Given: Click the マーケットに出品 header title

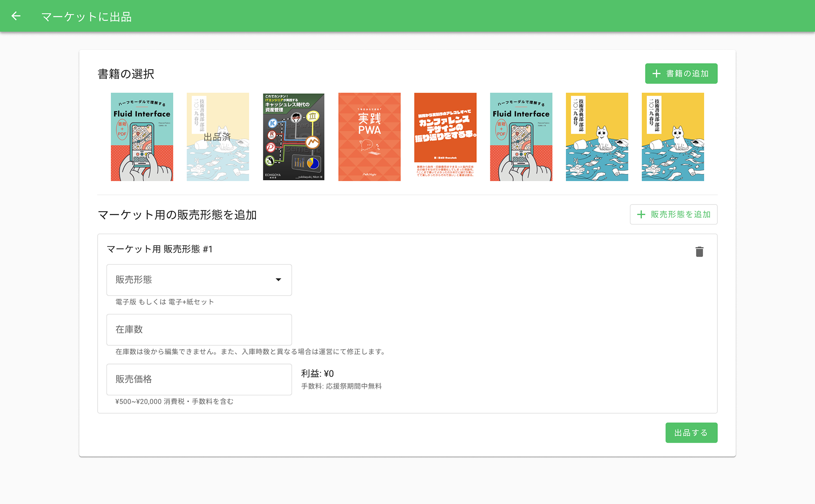Looking at the screenshot, I should pyautogui.click(x=86, y=17).
